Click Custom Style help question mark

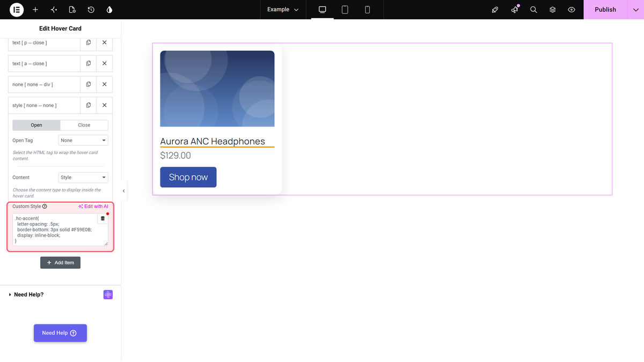pos(45,206)
